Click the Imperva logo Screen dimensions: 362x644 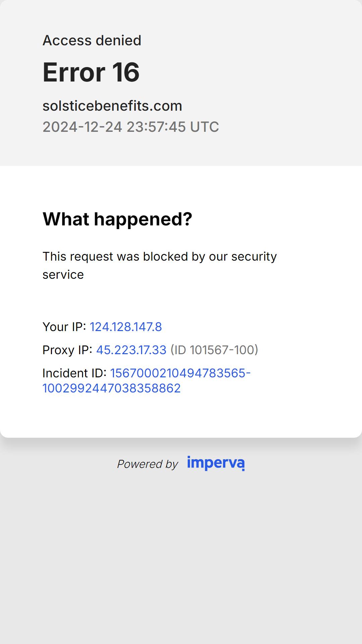(216, 463)
